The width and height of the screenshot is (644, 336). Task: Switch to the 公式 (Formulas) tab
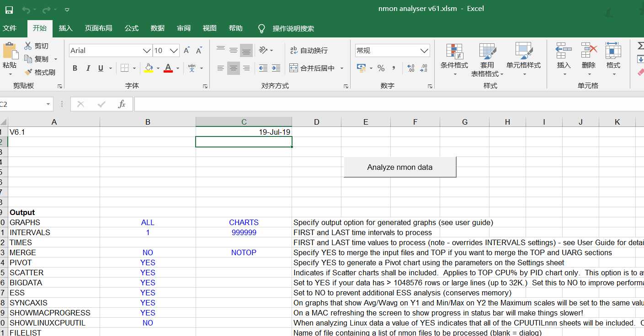[132, 28]
